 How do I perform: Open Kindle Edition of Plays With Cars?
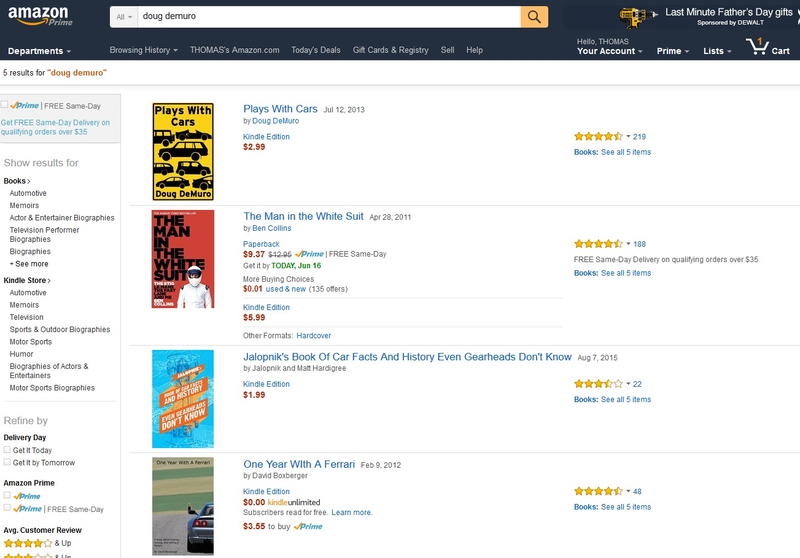(266, 137)
